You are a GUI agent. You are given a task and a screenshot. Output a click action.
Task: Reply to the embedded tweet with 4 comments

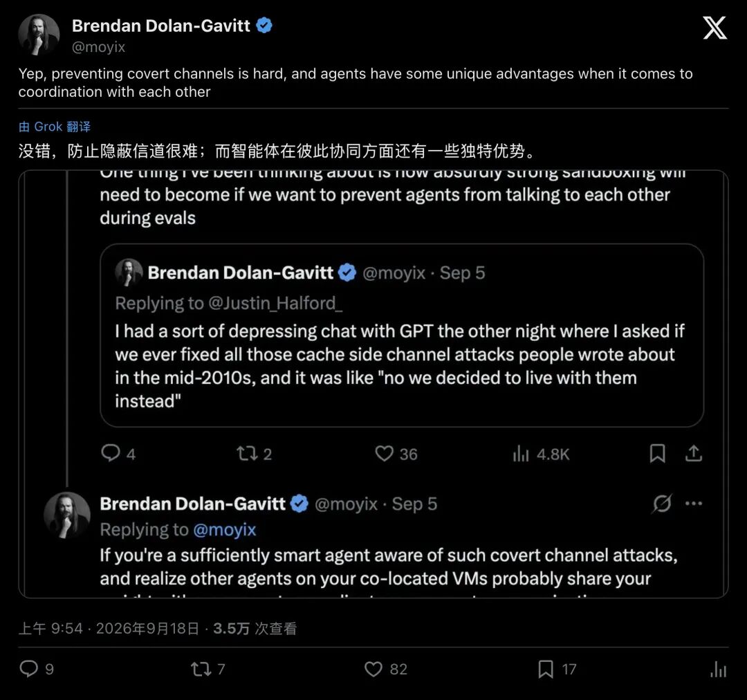[x=111, y=453]
